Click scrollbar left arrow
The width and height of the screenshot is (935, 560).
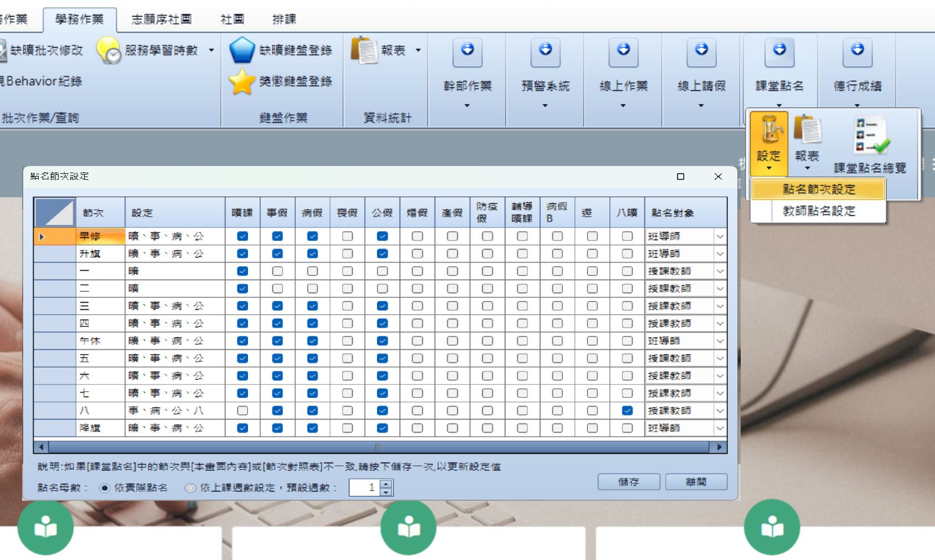point(41,447)
